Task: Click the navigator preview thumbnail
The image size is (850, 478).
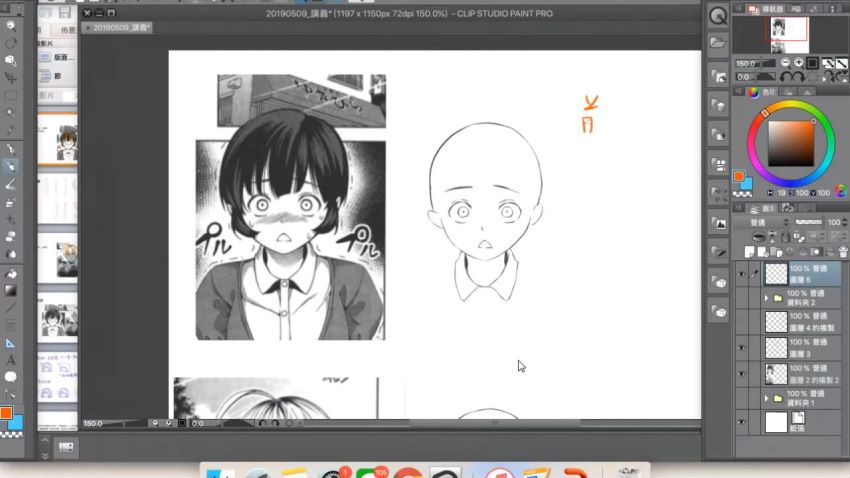Action: click(789, 35)
